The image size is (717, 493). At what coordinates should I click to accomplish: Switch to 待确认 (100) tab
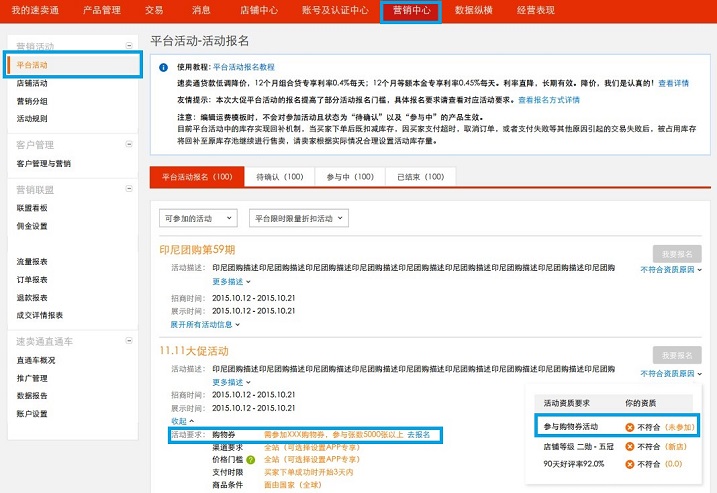click(280, 177)
